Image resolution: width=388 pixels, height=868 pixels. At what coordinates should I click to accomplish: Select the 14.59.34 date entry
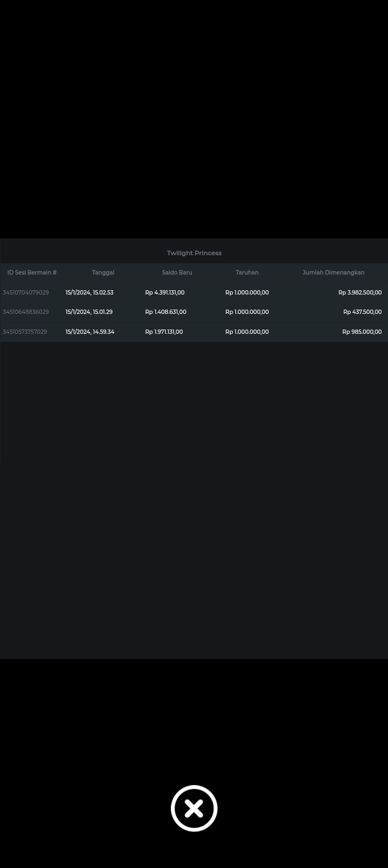[90, 332]
